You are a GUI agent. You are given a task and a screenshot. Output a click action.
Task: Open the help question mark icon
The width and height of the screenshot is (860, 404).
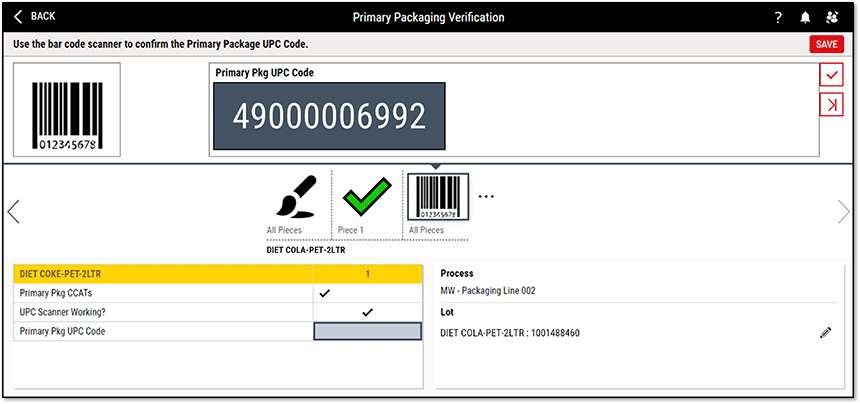tap(778, 18)
